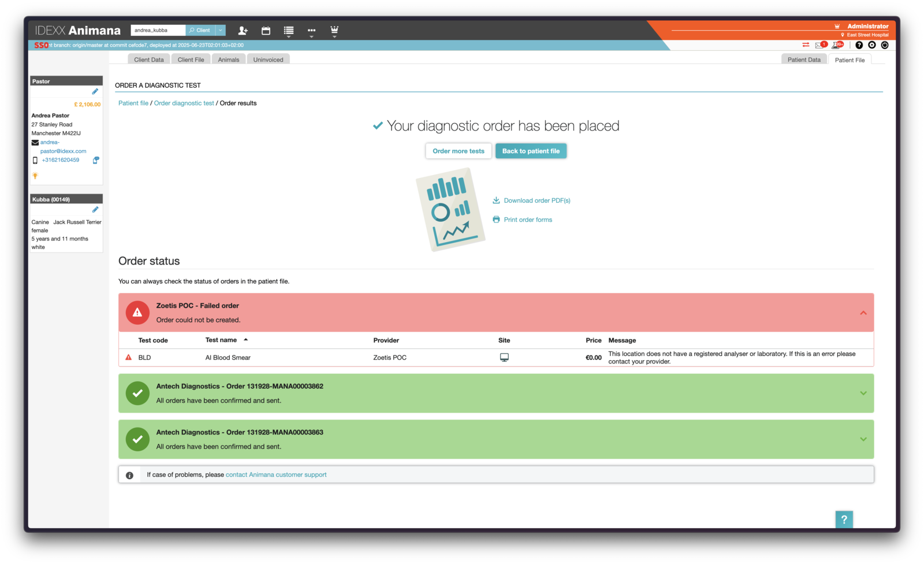
Task: Click the mobile phone icon beside number
Action: pos(35,160)
